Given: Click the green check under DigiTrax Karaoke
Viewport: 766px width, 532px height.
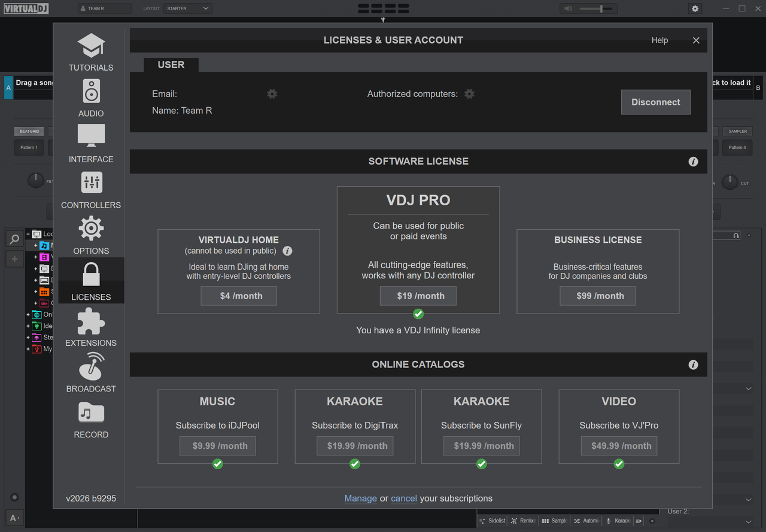Looking at the screenshot, I should click(355, 464).
